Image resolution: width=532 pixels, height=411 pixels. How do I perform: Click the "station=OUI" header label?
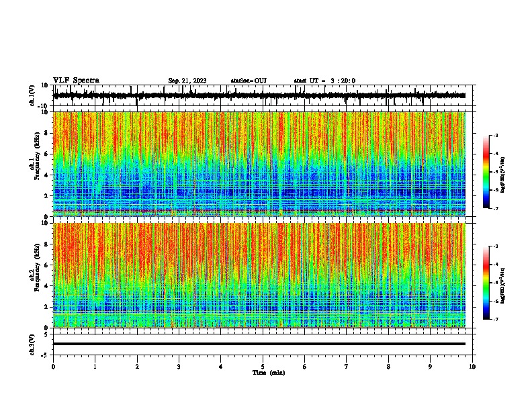249,81
